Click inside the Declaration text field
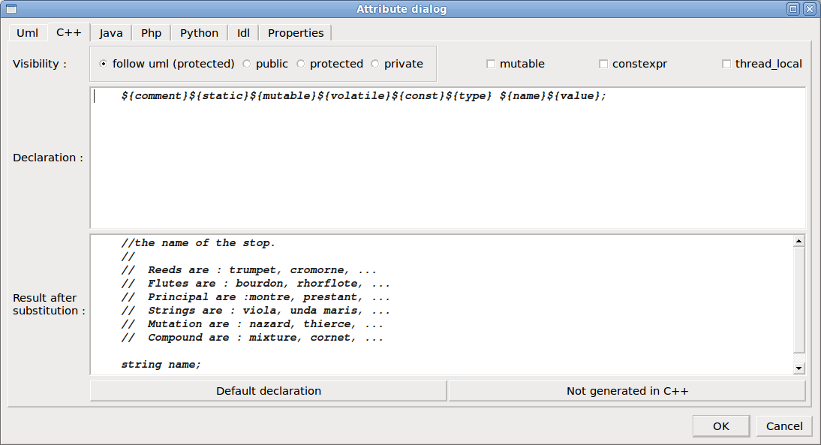 (447, 160)
